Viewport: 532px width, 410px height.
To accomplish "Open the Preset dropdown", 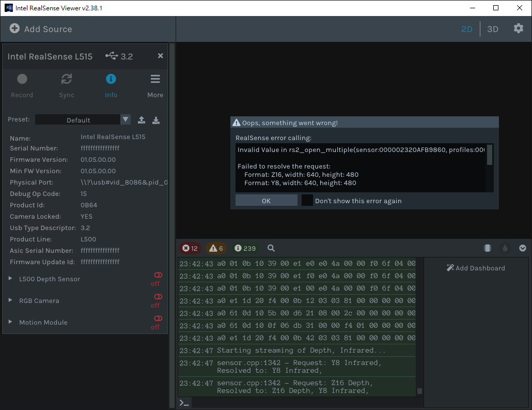I will 124,119.
